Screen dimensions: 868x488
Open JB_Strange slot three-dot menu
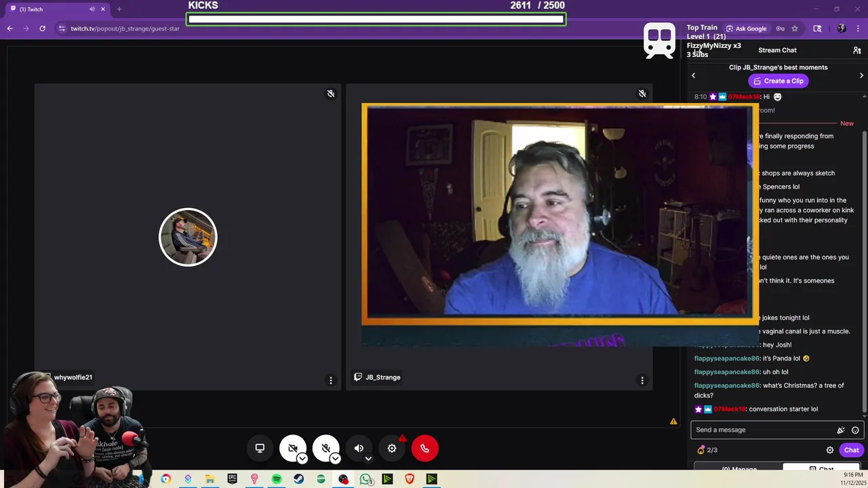pos(642,380)
